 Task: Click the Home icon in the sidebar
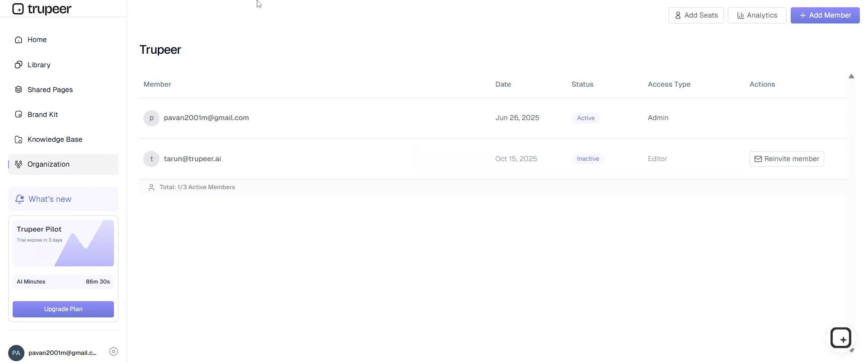click(19, 40)
